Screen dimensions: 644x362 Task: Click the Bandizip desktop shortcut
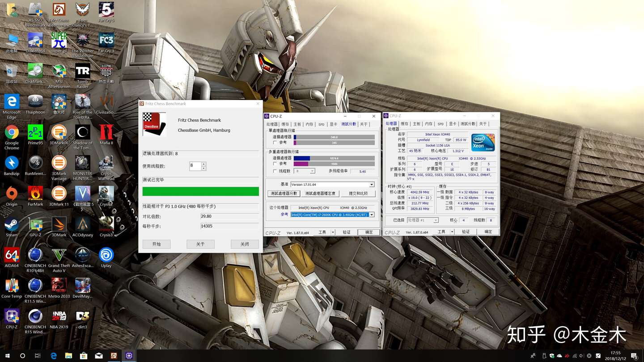pyautogui.click(x=12, y=166)
